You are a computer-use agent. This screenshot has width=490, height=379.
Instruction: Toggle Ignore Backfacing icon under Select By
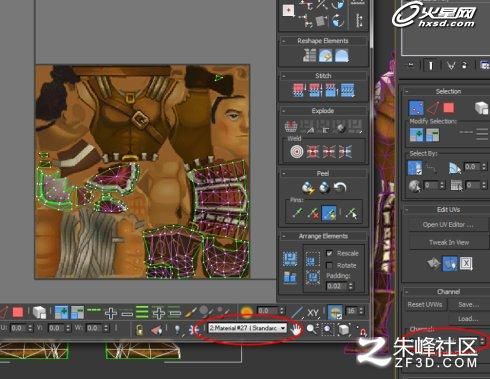[x=415, y=168]
